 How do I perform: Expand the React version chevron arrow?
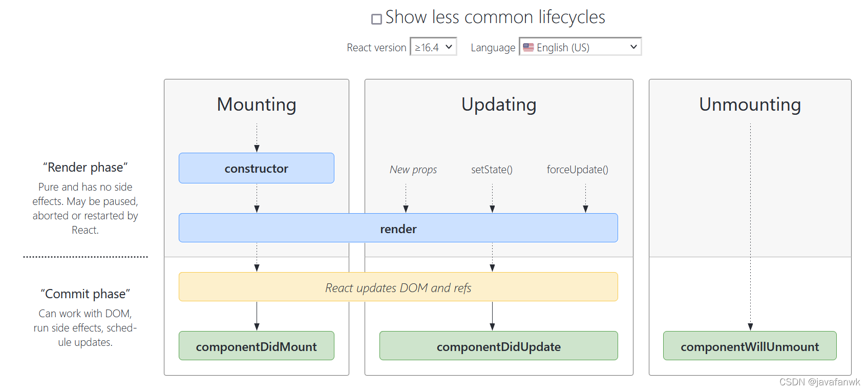(448, 47)
